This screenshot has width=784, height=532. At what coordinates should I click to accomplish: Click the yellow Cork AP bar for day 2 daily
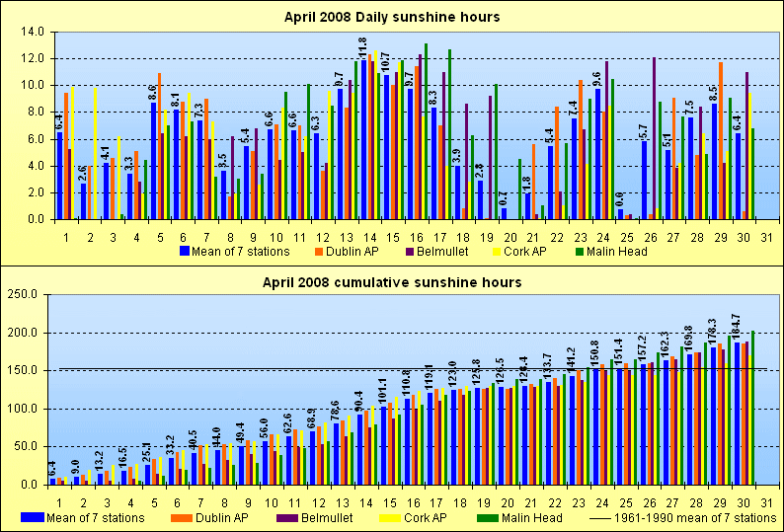tap(96, 154)
